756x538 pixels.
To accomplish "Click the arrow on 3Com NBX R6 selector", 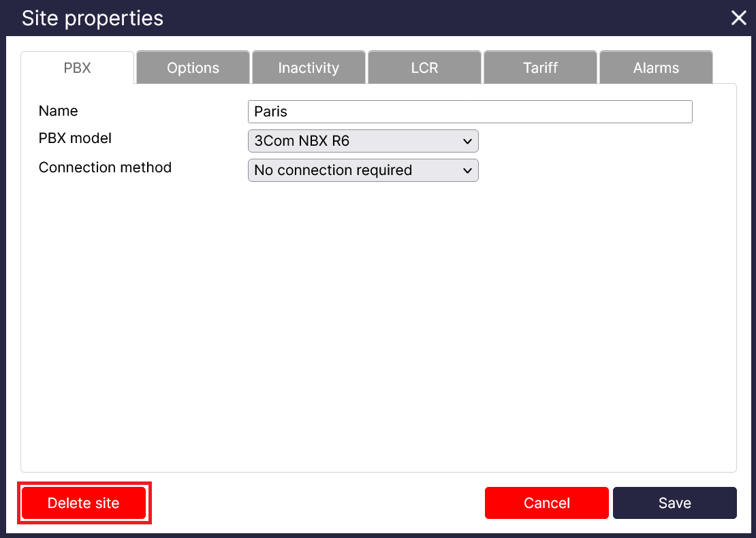I will [467, 142].
